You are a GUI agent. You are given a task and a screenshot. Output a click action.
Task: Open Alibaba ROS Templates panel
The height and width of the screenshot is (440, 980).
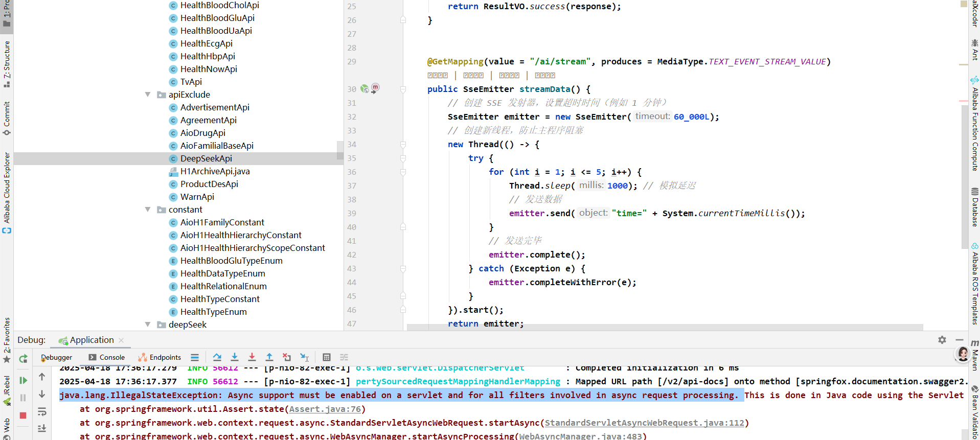(x=974, y=284)
